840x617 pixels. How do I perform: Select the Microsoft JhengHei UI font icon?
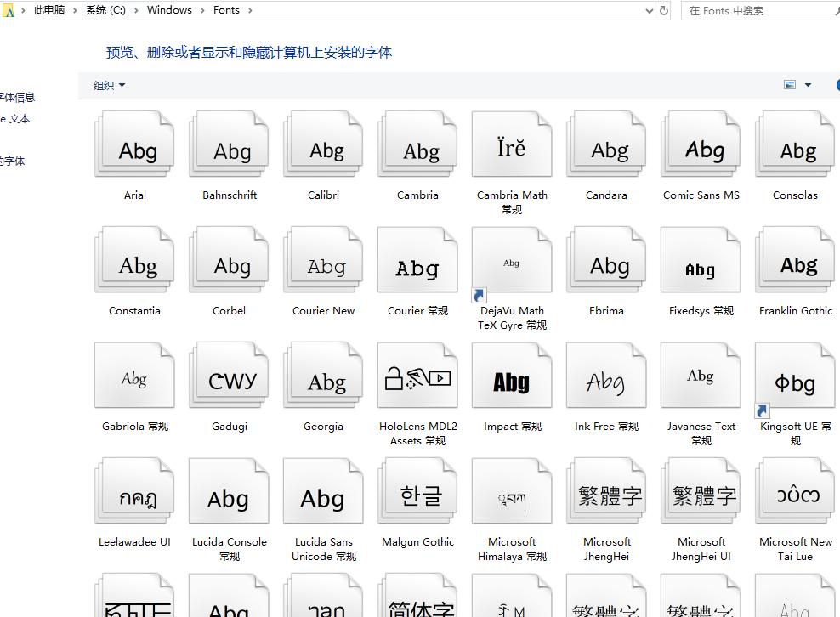[701, 490]
